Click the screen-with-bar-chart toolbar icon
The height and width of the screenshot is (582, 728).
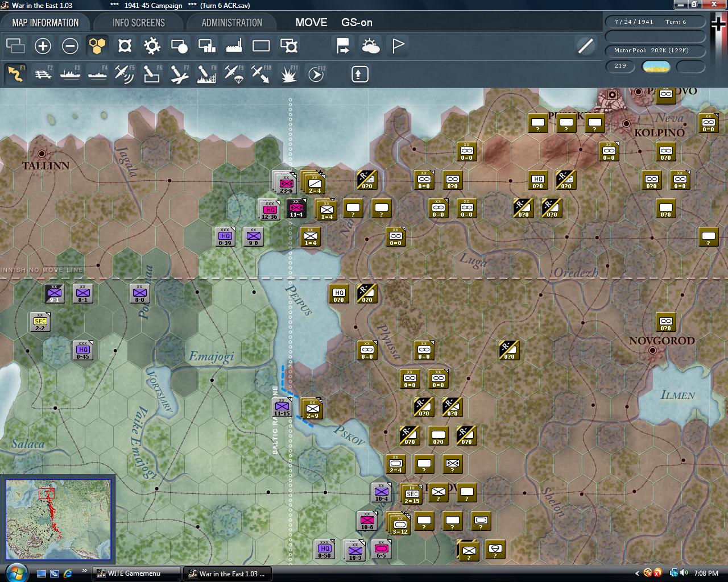click(x=206, y=46)
